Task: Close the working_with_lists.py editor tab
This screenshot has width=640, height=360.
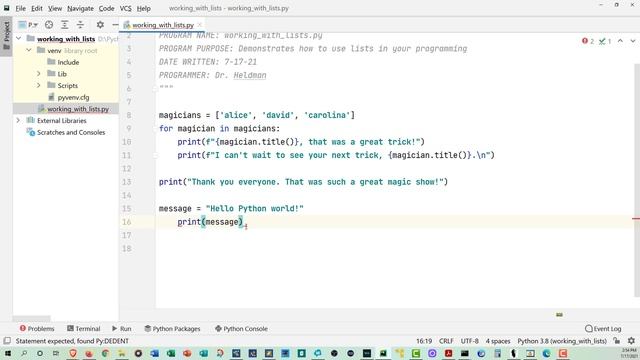Action: (x=200, y=25)
